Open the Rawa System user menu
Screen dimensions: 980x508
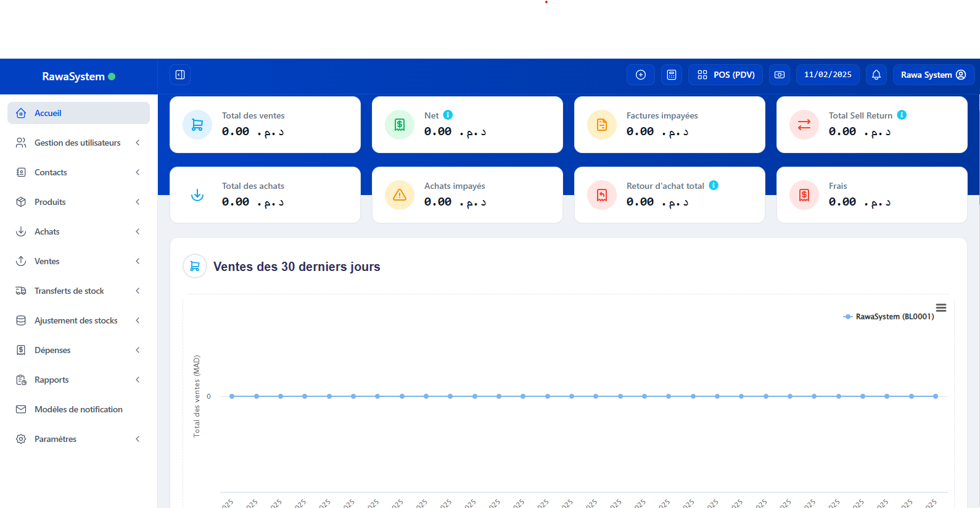pos(933,75)
